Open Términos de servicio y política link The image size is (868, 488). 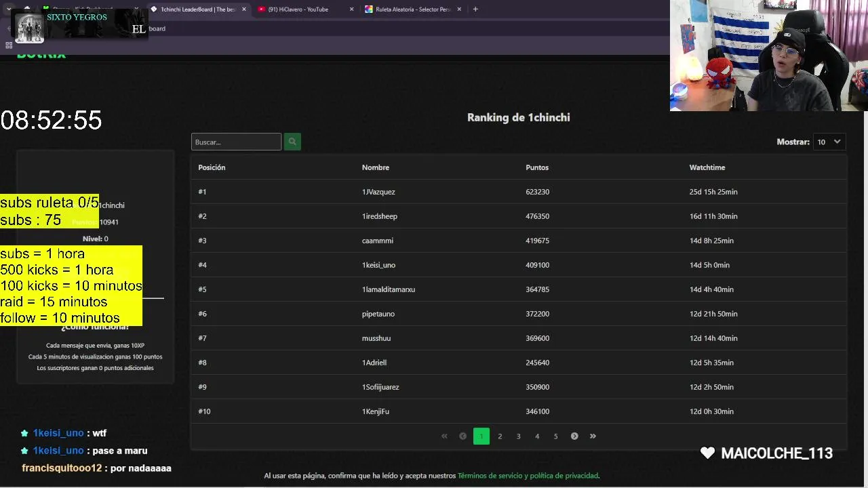(528, 476)
